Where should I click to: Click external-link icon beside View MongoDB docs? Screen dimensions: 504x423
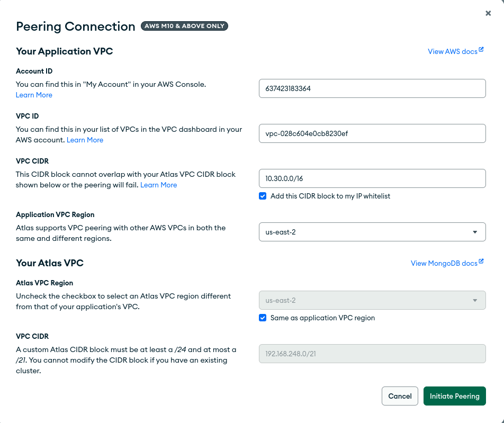click(481, 262)
